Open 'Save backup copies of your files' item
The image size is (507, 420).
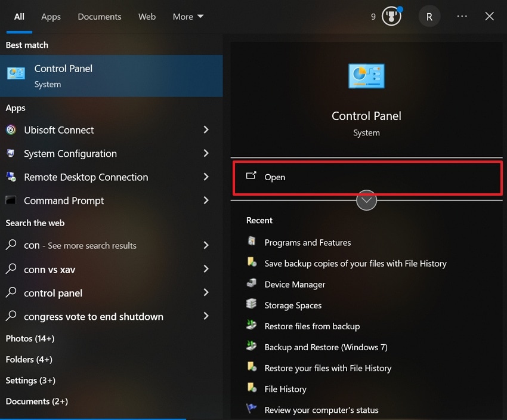(x=355, y=264)
